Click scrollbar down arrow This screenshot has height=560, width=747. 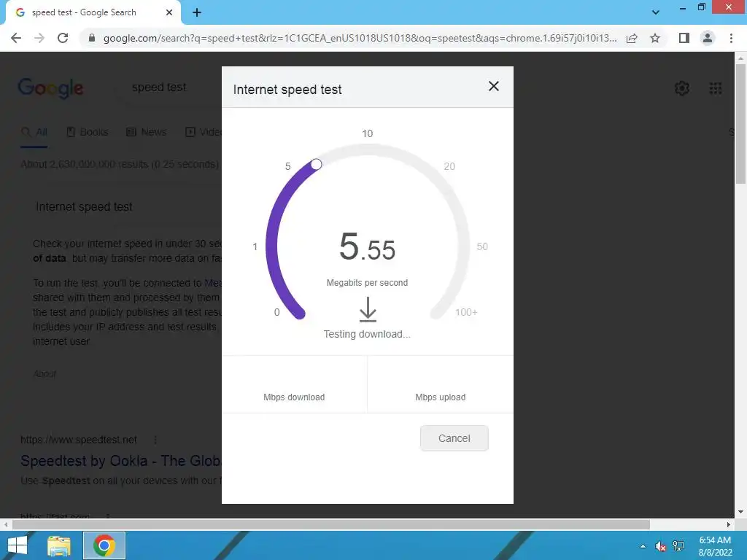click(x=740, y=512)
